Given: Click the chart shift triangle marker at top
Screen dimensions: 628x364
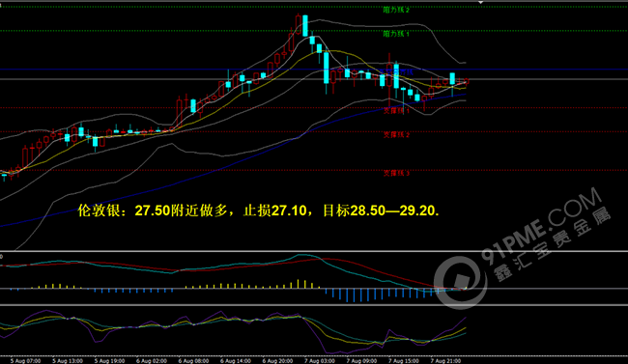Looking at the screenshot, I should [x=480, y=2].
